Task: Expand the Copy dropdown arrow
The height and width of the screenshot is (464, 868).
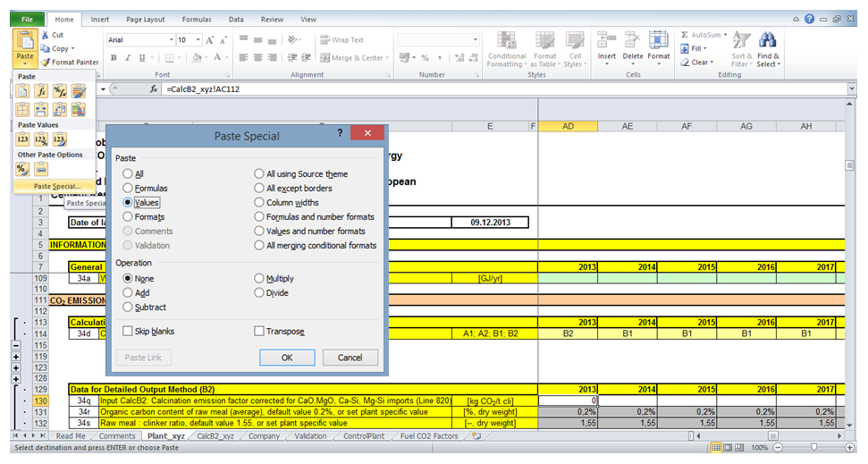Action: pyautogui.click(x=72, y=49)
